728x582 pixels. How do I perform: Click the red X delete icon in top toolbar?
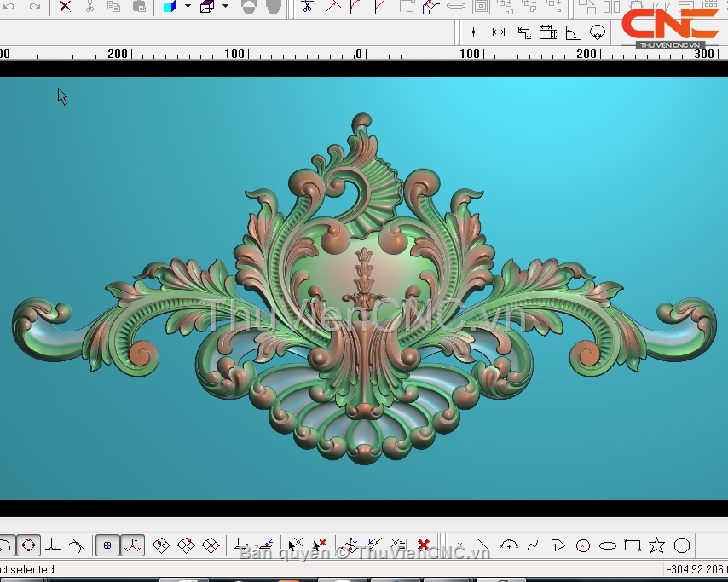65,7
